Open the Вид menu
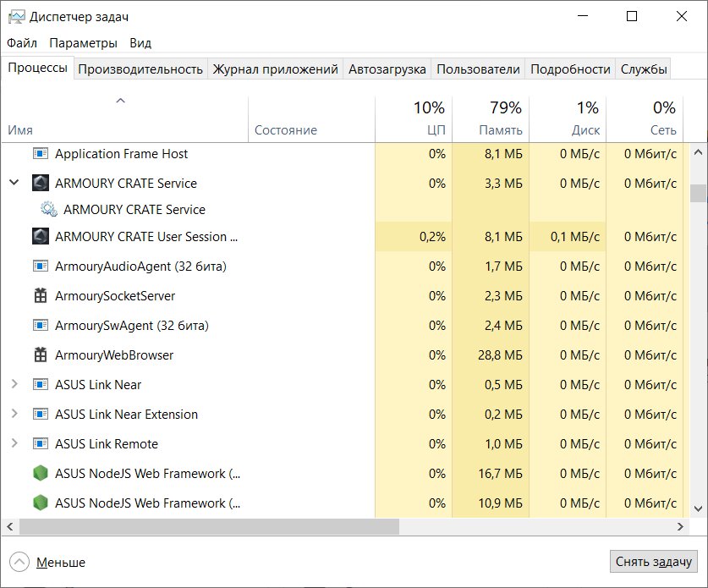708x588 pixels. click(140, 43)
